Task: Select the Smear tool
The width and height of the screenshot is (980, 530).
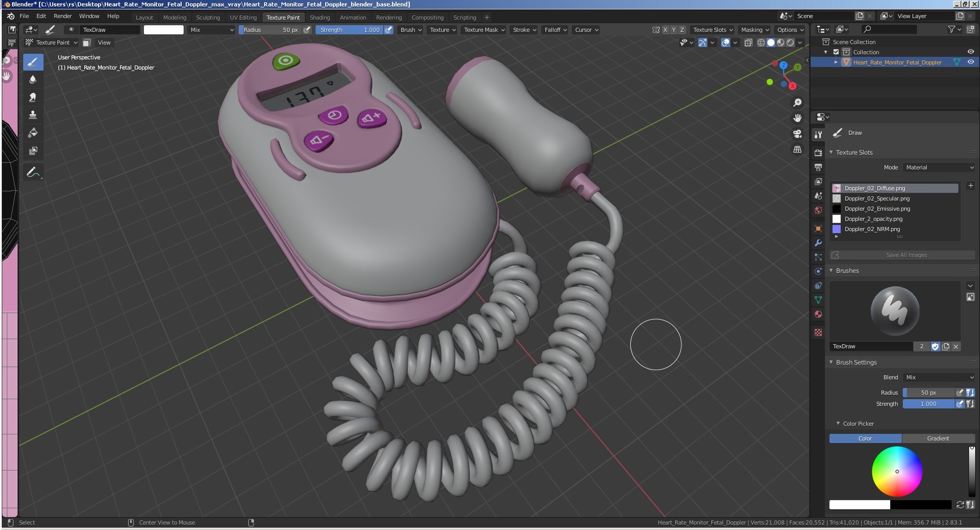Action: pos(33,97)
